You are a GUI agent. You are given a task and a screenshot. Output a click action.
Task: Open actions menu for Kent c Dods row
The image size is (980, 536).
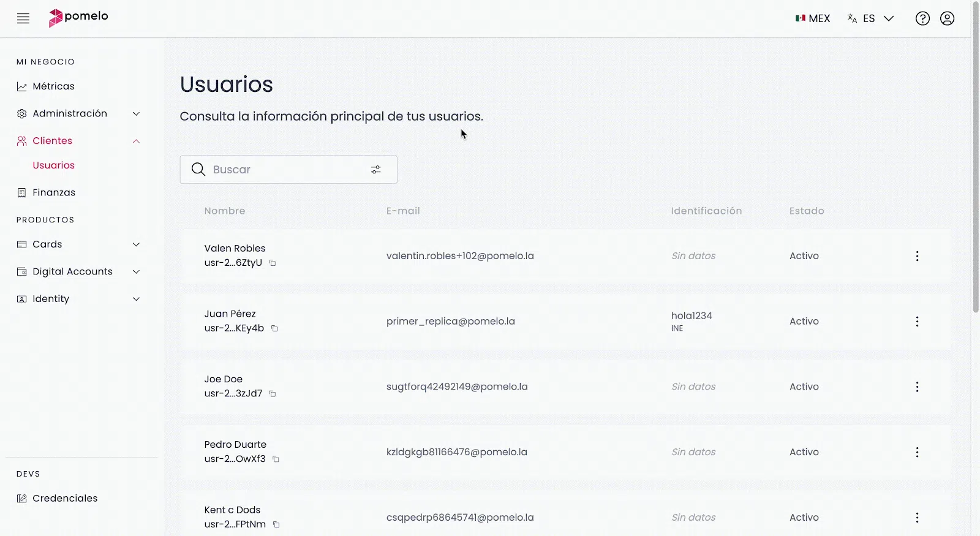pos(917,518)
